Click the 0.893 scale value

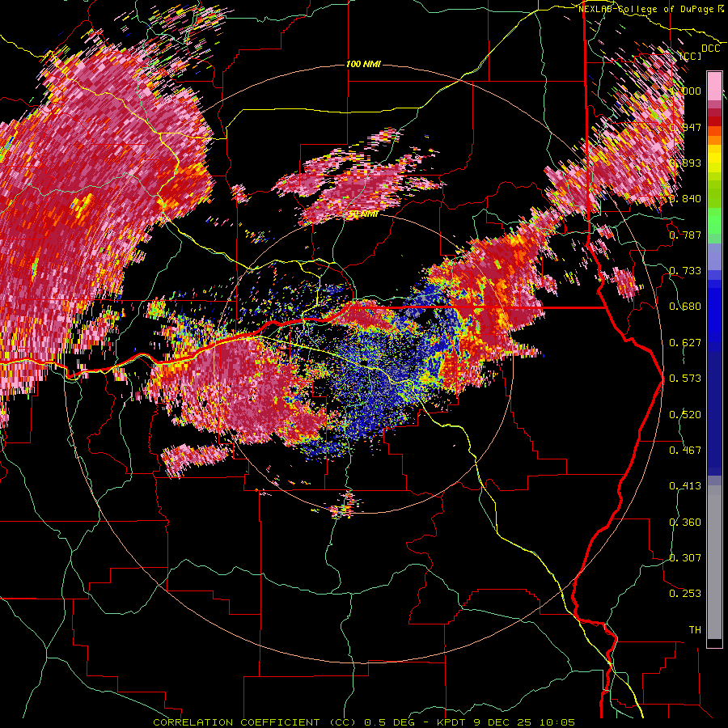[685, 163]
